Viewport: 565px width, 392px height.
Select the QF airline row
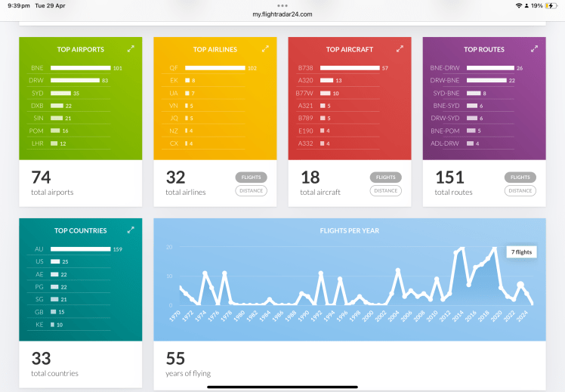(205, 68)
